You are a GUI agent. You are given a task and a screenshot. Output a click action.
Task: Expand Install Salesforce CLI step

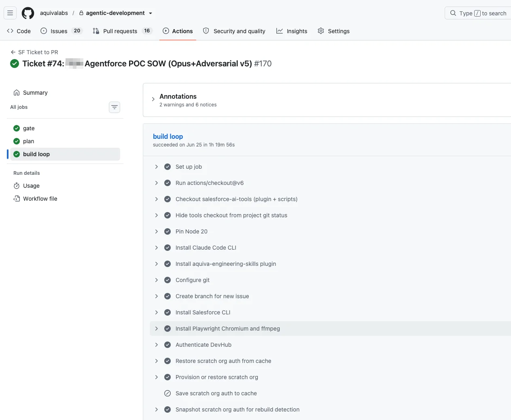tap(157, 312)
